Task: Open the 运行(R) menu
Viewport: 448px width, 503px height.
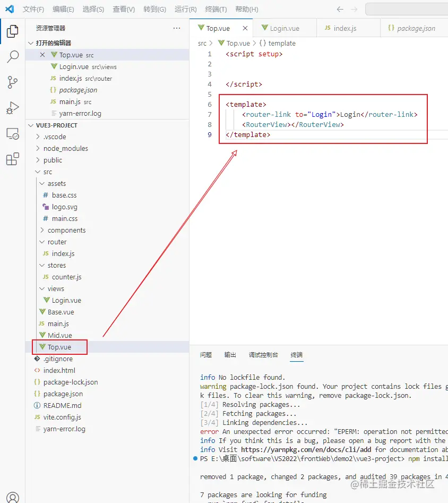Action: [x=186, y=10]
